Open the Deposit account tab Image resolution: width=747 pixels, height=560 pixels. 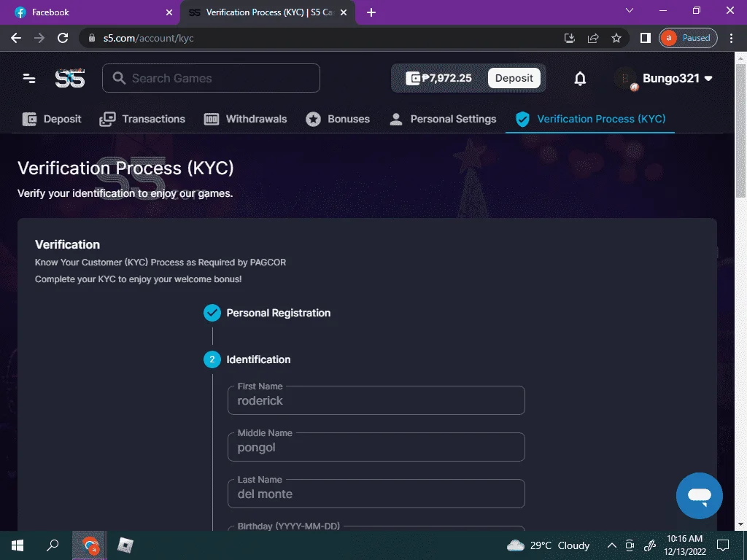click(52, 119)
